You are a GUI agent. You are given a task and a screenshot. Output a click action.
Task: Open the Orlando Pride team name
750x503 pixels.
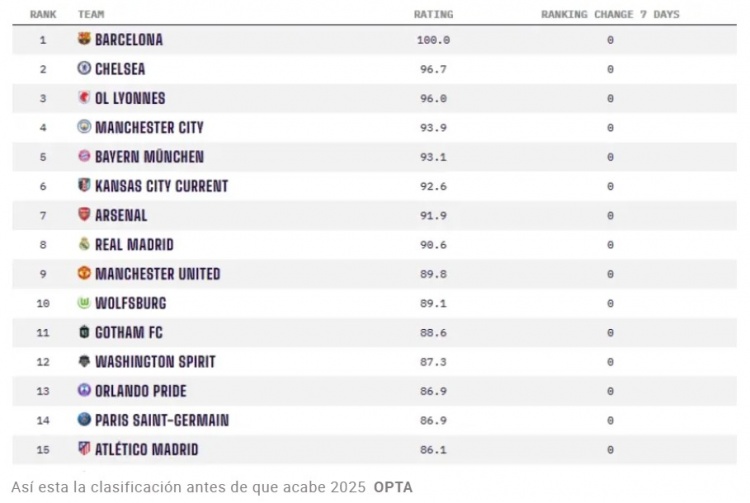(x=141, y=391)
